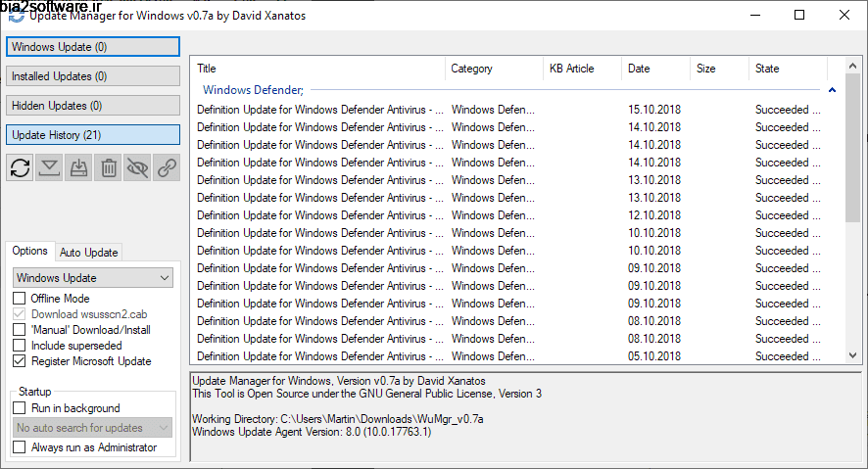The width and height of the screenshot is (868, 469).
Task: Collapse the Windows Defender group arrow
Action: tap(832, 90)
